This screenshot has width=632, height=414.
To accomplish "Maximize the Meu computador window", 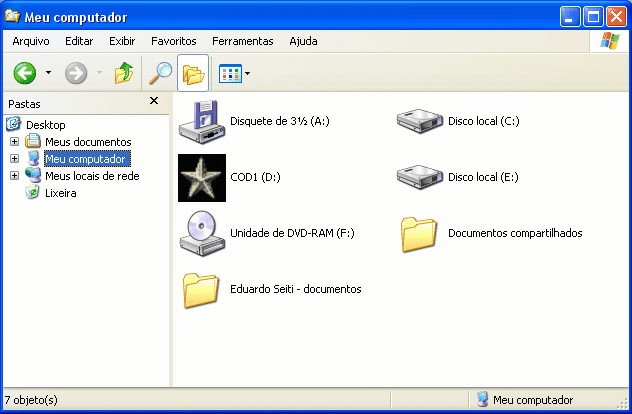I will pos(593,17).
